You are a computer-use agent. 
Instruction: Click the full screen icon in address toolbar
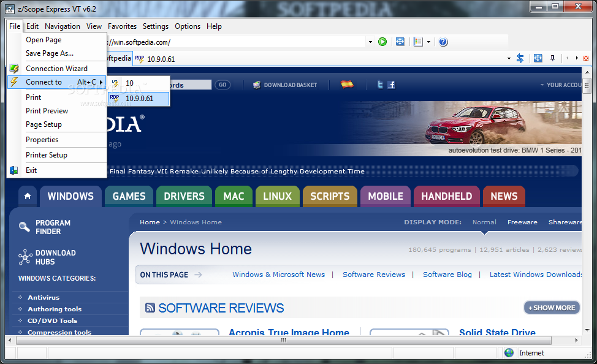(x=400, y=42)
